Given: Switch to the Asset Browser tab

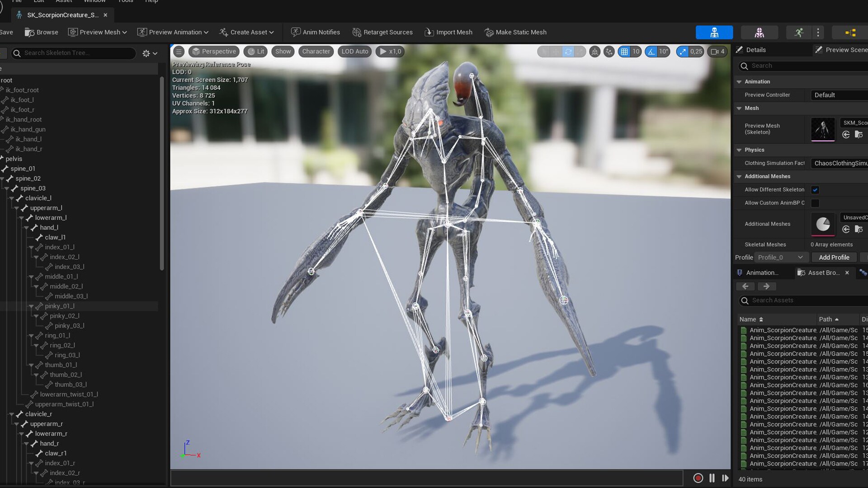Looking at the screenshot, I should tap(823, 272).
